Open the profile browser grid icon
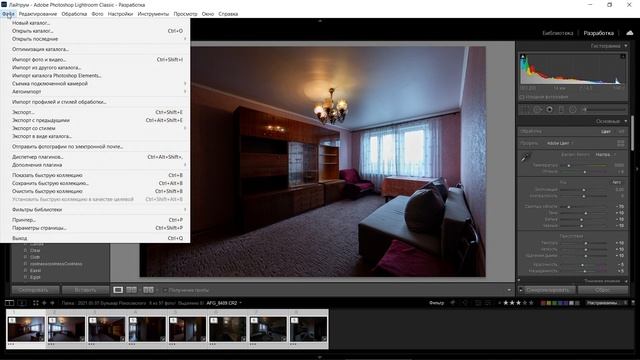The width and height of the screenshot is (640, 360). coord(620,143)
